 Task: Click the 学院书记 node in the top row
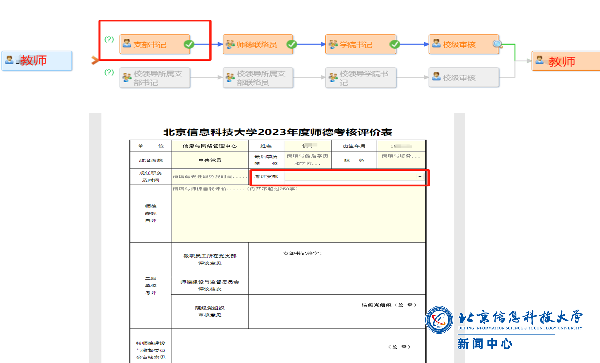click(x=360, y=44)
